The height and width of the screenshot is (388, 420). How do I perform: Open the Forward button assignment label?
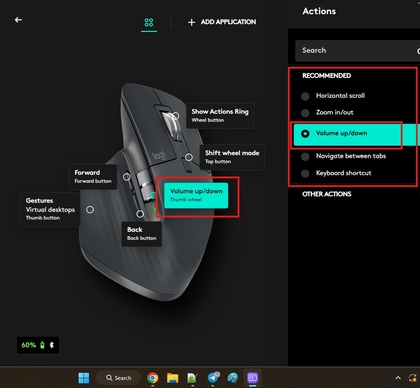pos(93,176)
